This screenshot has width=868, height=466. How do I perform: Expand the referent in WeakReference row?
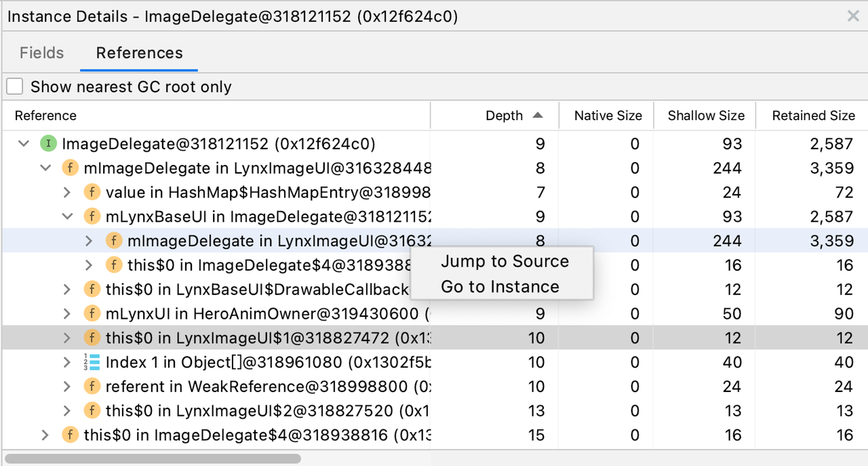tap(67, 387)
